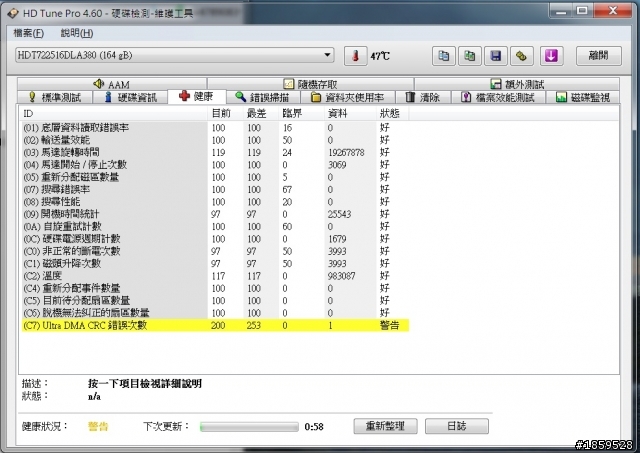The image size is (640, 453).
Task: Click the 目前 column header
Action: tap(225, 113)
